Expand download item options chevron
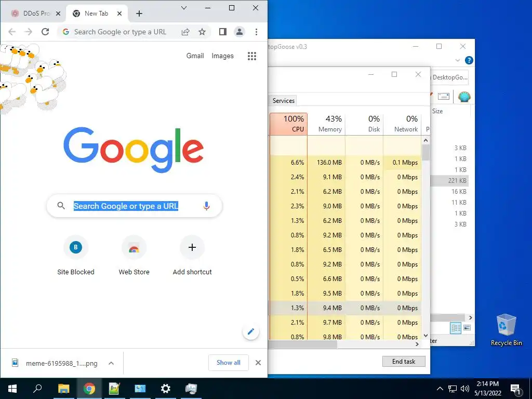The image size is (532, 399). pos(111,363)
